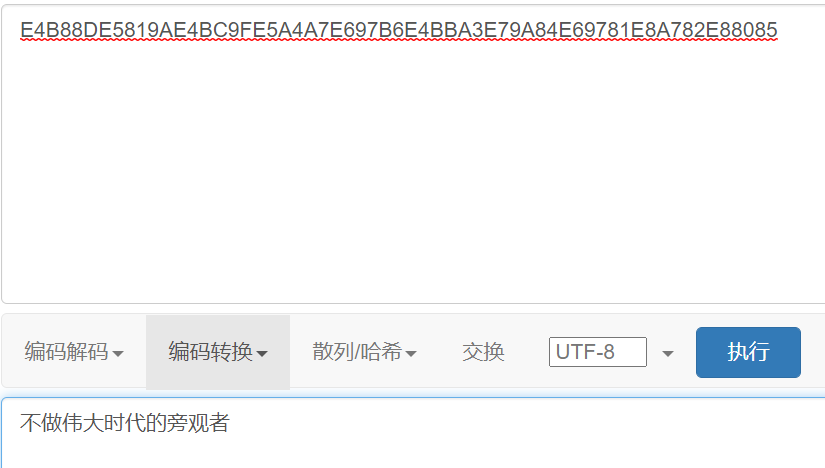Click the small arrow right of UTF-8 box

pos(668,354)
